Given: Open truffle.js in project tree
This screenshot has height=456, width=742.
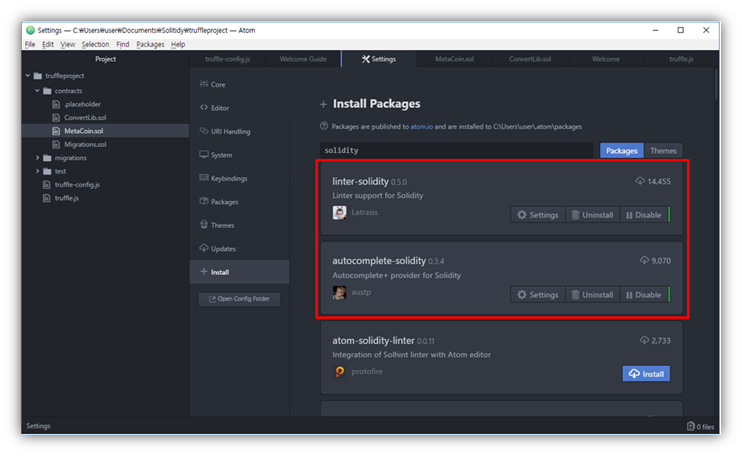Looking at the screenshot, I should [67, 198].
